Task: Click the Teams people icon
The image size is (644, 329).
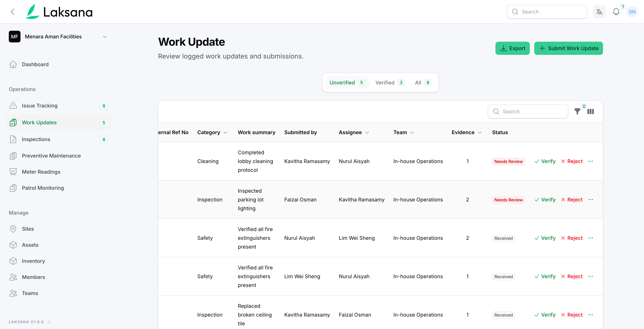Action: [x=13, y=293]
